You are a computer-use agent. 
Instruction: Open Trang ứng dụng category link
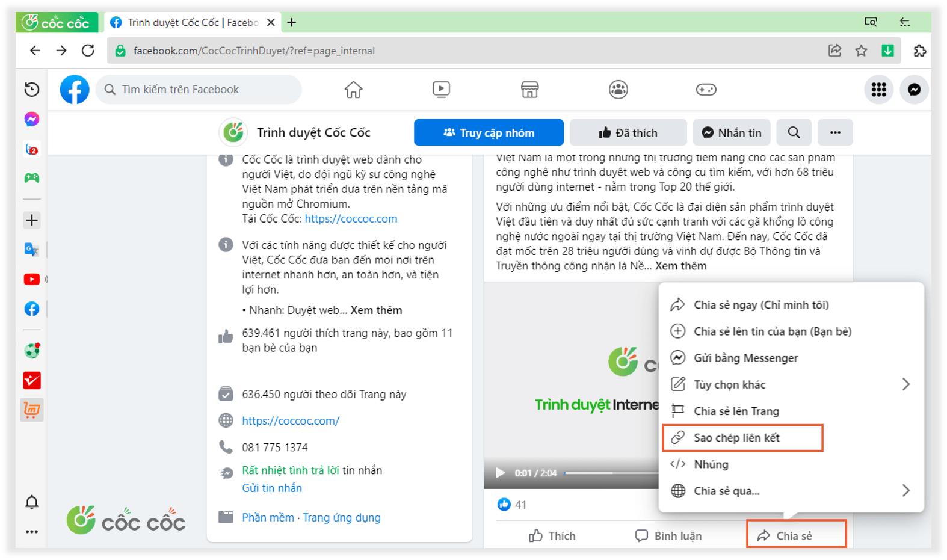point(342,517)
